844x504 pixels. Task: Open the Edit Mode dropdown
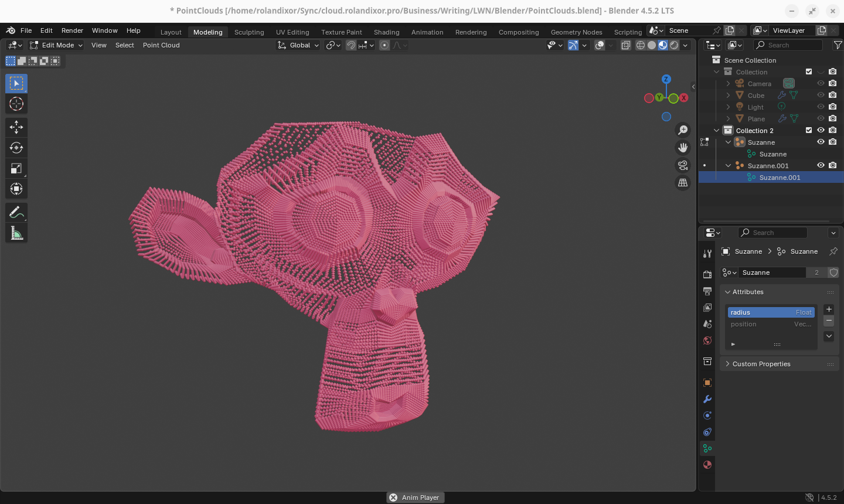(x=56, y=45)
